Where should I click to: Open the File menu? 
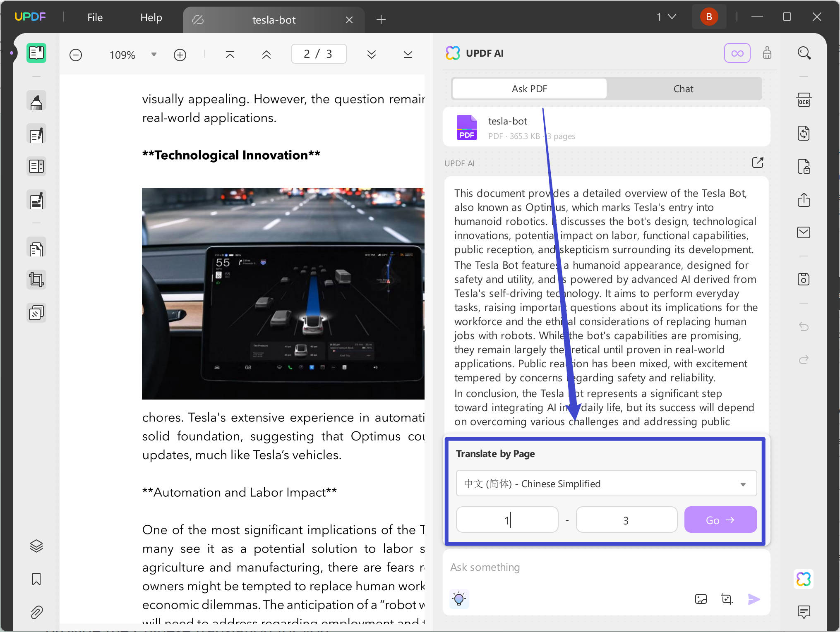pos(95,17)
